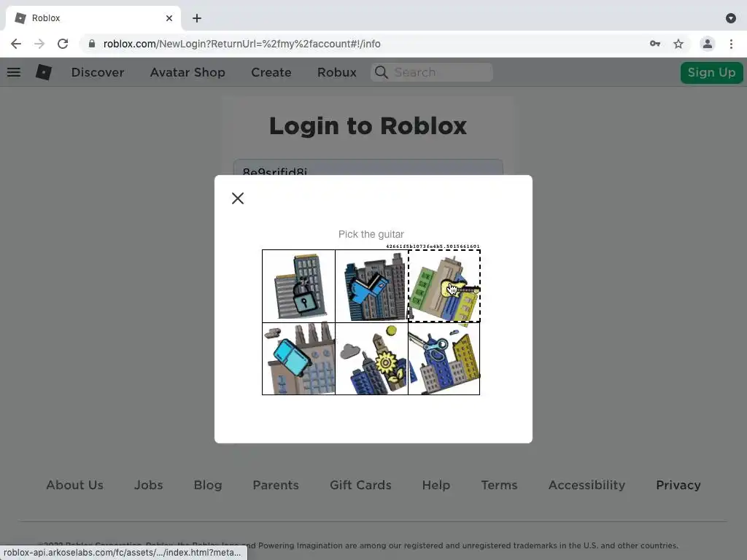The width and height of the screenshot is (747, 560).
Task: Open the Help footer link
Action: tap(436, 485)
